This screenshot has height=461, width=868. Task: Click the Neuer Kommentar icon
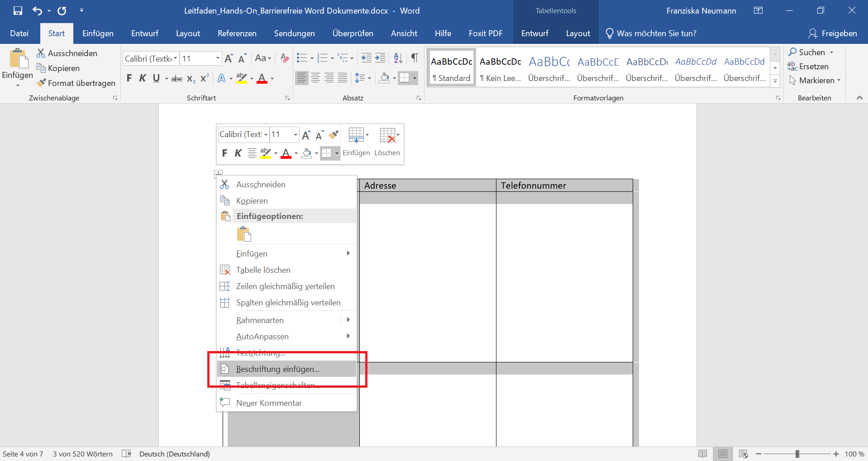point(225,402)
